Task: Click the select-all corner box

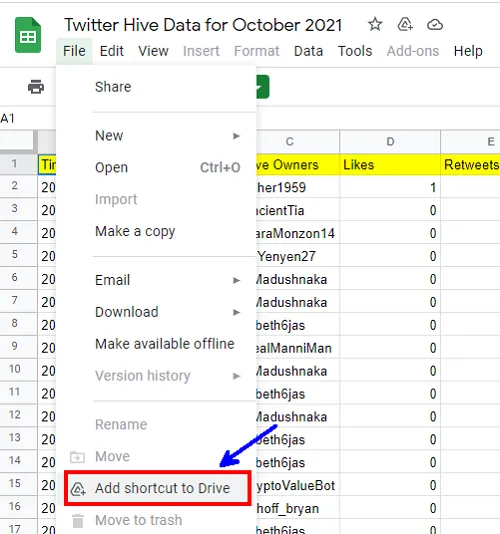Action: pyautogui.click(x=18, y=140)
